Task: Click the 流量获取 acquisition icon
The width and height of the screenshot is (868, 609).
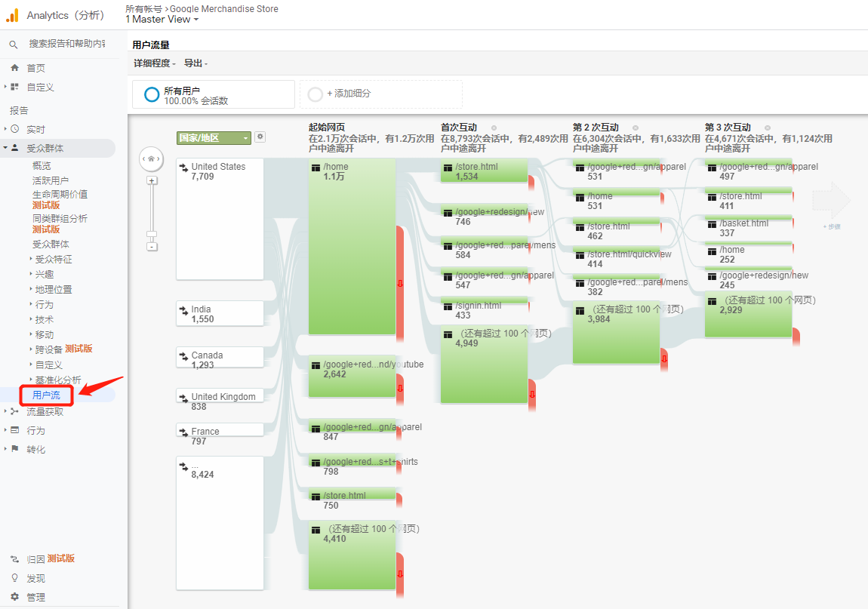Action: coord(15,411)
